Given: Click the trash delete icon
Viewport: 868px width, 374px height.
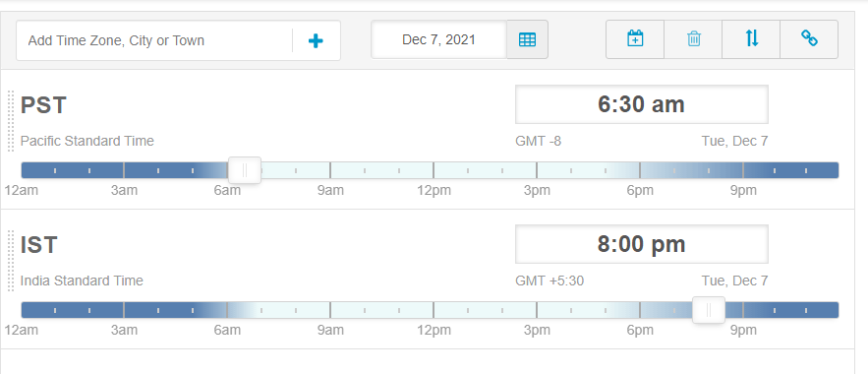Looking at the screenshot, I should [693, 39].
